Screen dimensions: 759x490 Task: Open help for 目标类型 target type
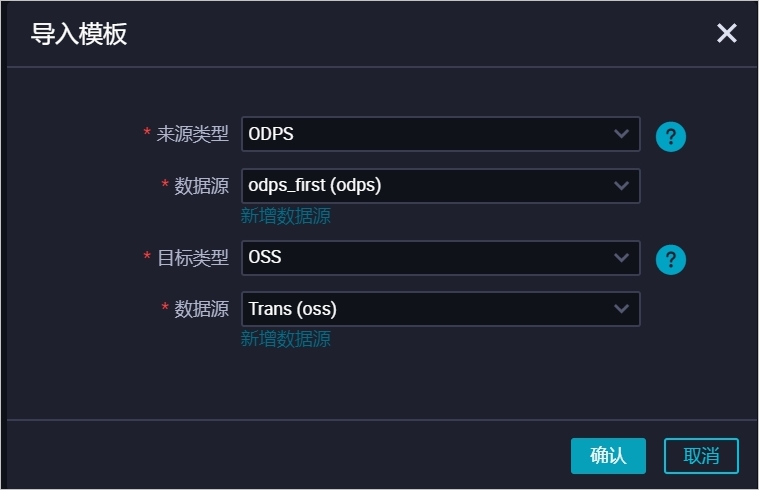(x=670, y=260)
